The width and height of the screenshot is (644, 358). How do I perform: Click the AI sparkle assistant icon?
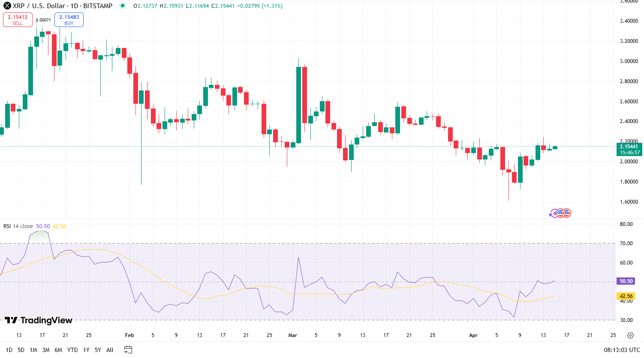[x=554, y=213]
